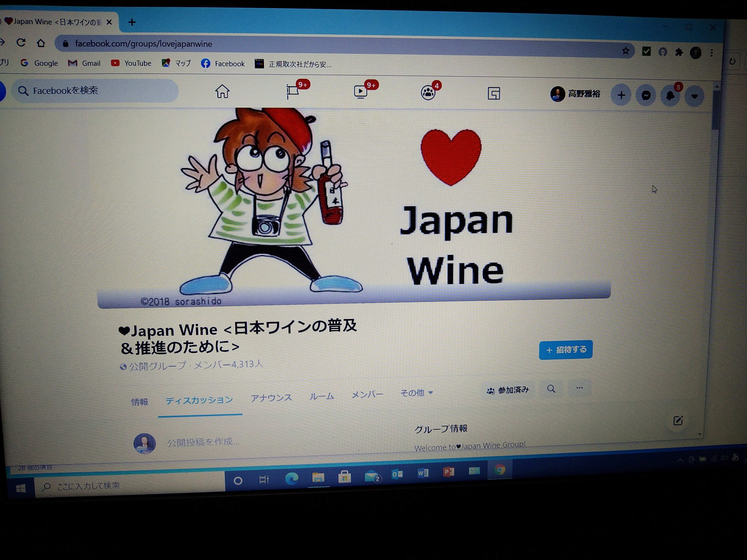Open group three-dots more options
Image resolution: width=747 pixels, height=560 pixels.
(579, 388)
